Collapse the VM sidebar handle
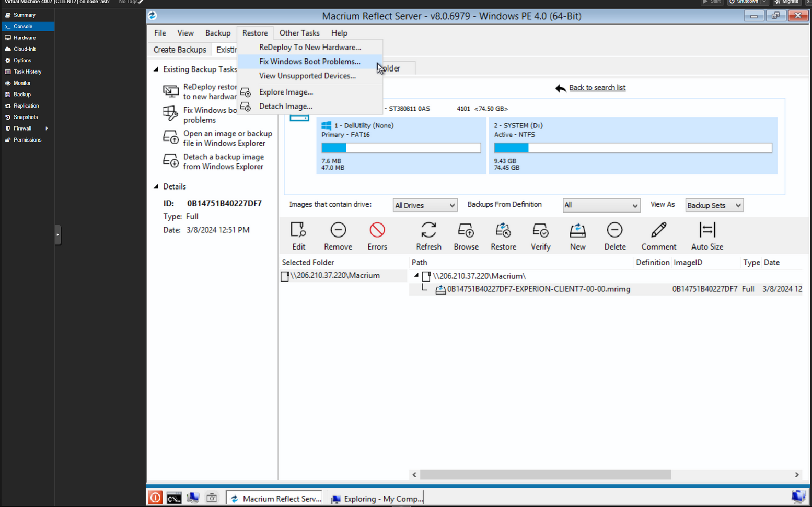This screenshot has width=812, height=507. (57, 235)
